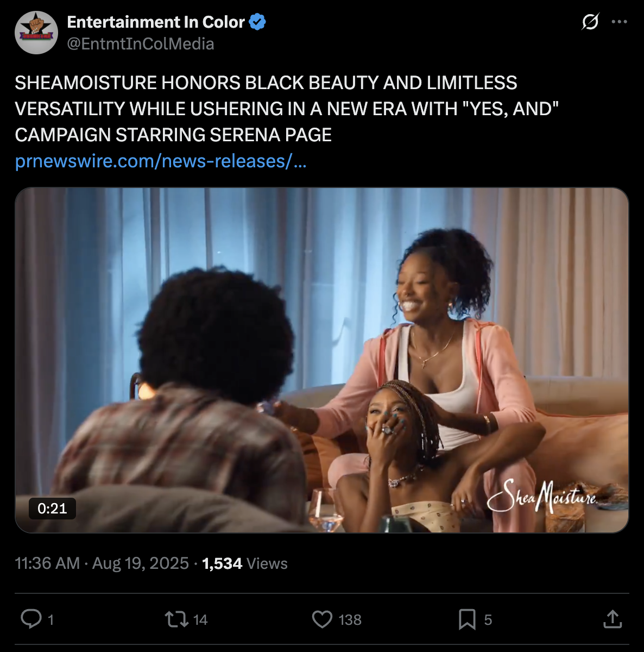Click the @EntmtInColMedia handle
644x652 pixels.
tap(141, 43)
